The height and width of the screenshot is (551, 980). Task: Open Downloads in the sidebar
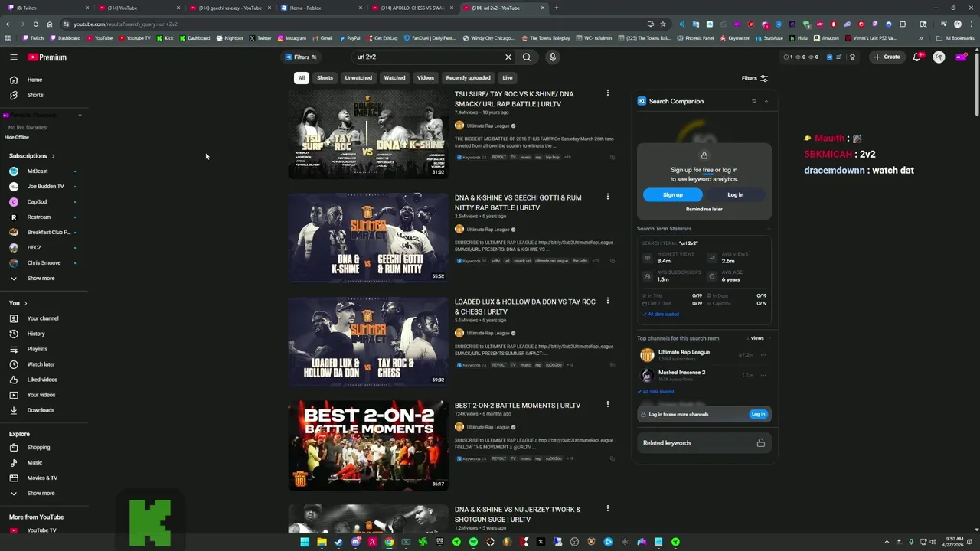(x=44, y=410)
